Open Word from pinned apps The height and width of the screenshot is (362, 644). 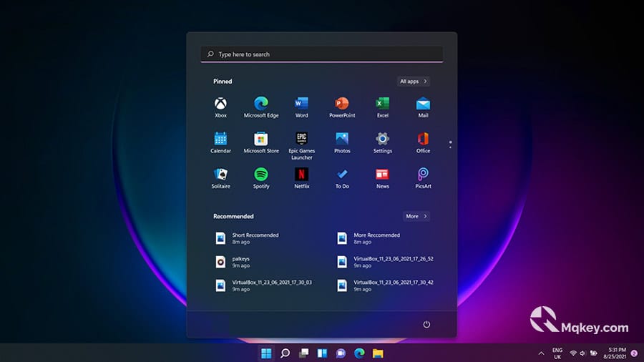pyautogui.click(x=301, y=107)
